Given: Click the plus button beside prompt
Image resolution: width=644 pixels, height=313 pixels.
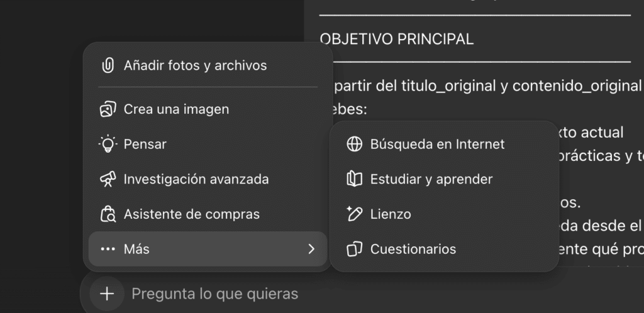Looking at the screenshot, I should coord(107,294).
